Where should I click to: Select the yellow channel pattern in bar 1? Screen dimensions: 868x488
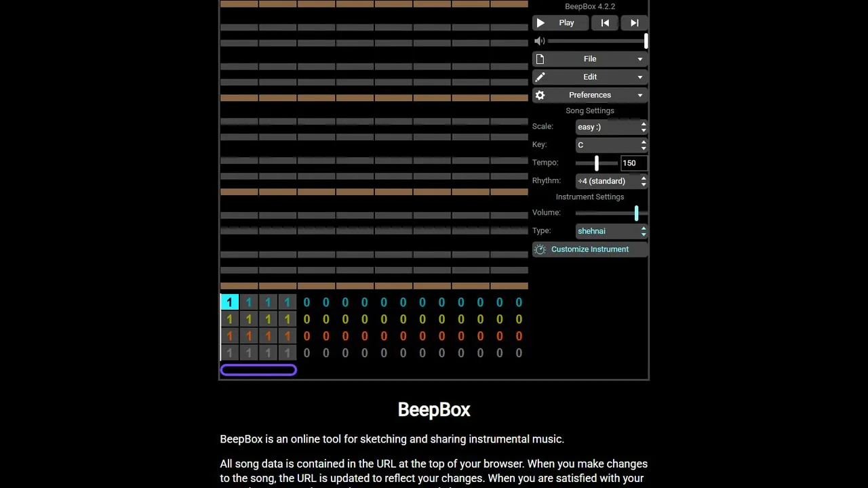click(229, 319)
